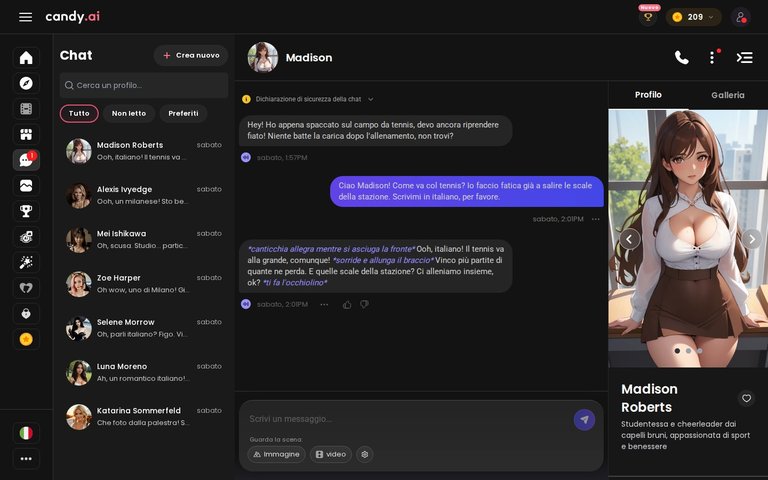Like Madison's last message with thumbs up
Viewport: 768px width, 480px height.
point(347,305)
